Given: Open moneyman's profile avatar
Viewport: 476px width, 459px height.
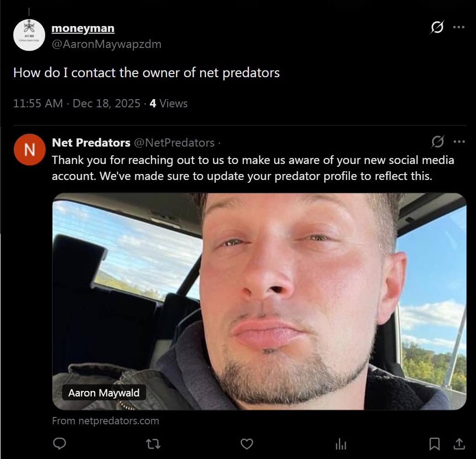Looking at the screenshot, I should (29, 35).
